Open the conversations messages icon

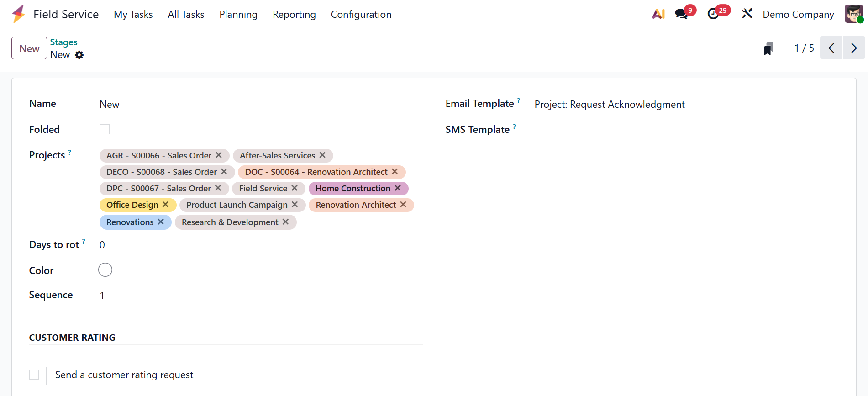coord(682,14)
